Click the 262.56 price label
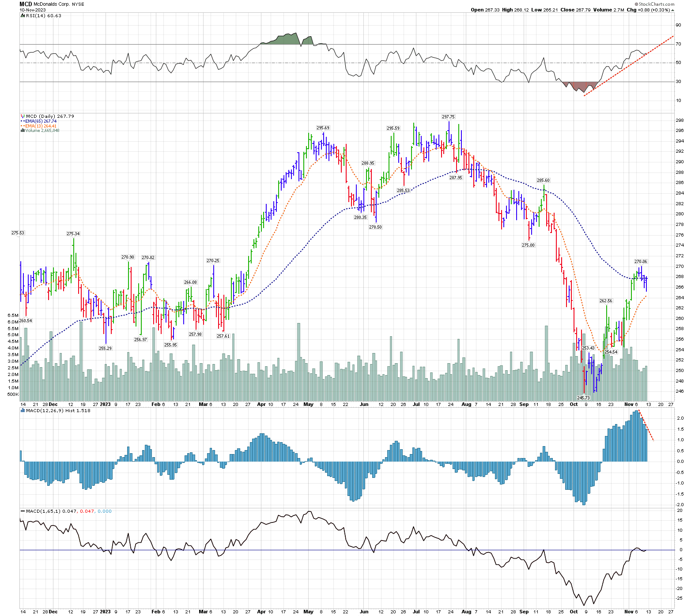This screenshot has width=691, height=616. (x=606, y=301)
